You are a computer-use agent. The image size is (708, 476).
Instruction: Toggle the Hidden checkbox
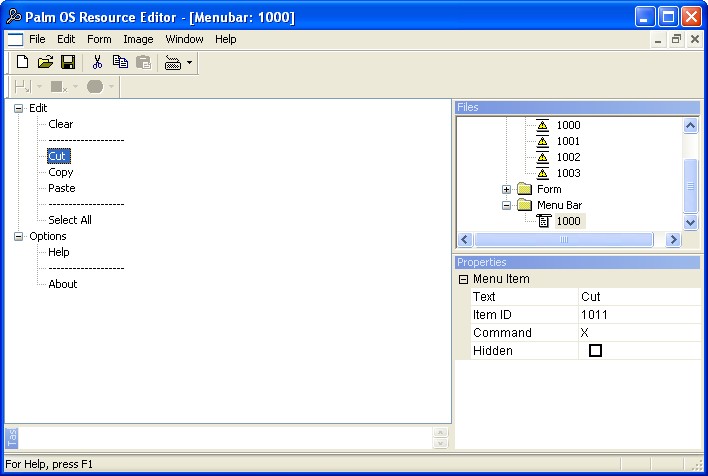tap(595, 350)
